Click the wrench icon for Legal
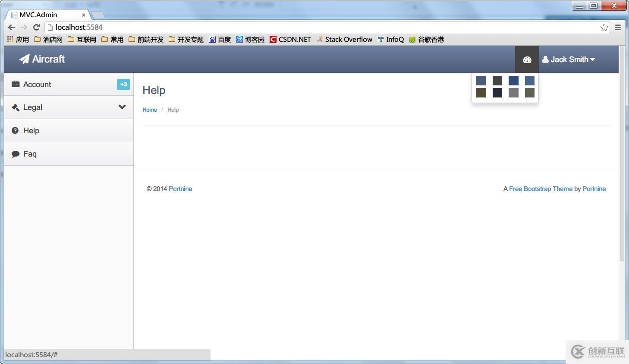The image size is (629, 364). coord(15,107)
